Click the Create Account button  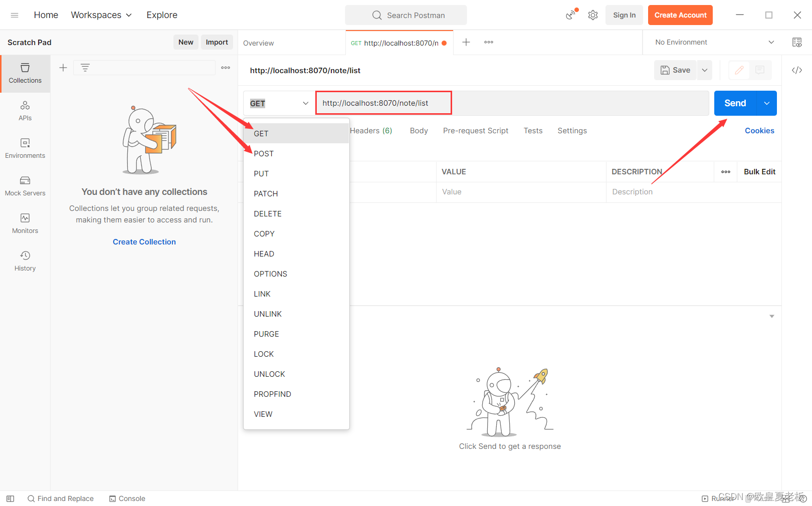click(x=680, y=15)
